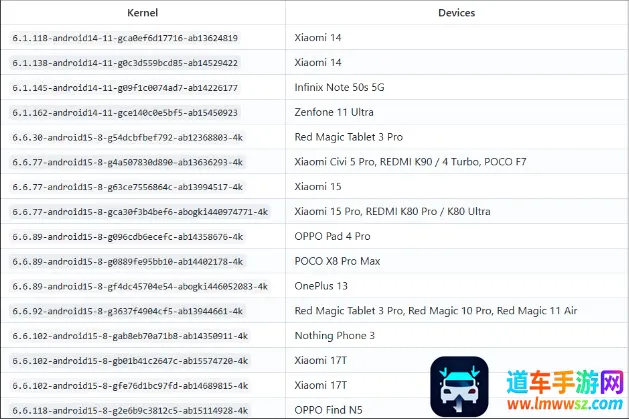Select kernel 6.6.118-android15-8-g2e6b9c3812c5-ab15114928-4k
The width and height of the screenshot is (629, 419).
click(x=130, y=411)
